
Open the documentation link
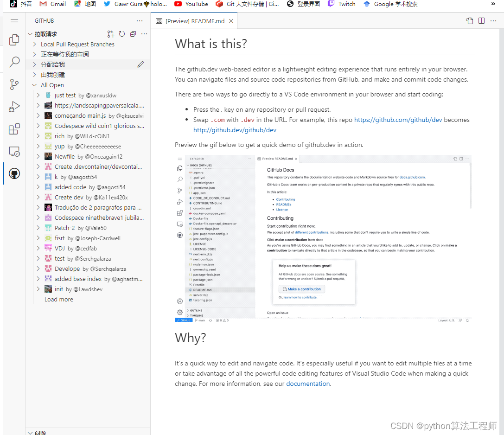click(x=308, y=384)
